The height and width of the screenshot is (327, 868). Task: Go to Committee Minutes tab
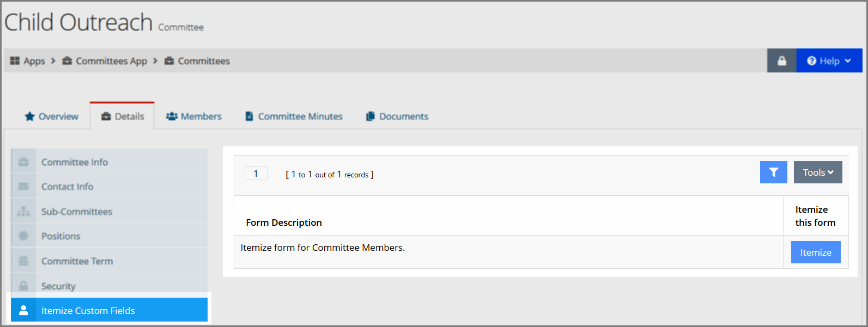[294, 116]
